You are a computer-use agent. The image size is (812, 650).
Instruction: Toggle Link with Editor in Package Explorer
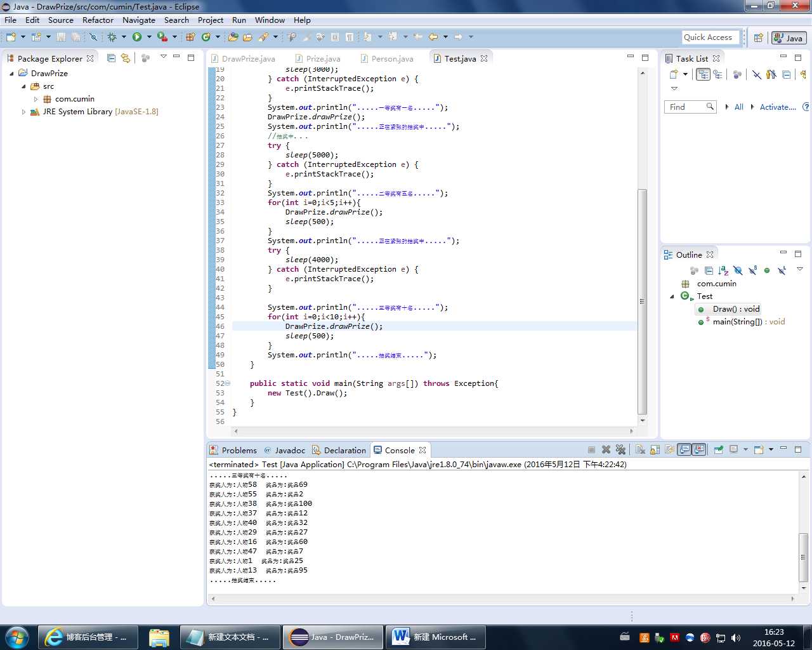[x=126, y=58]
